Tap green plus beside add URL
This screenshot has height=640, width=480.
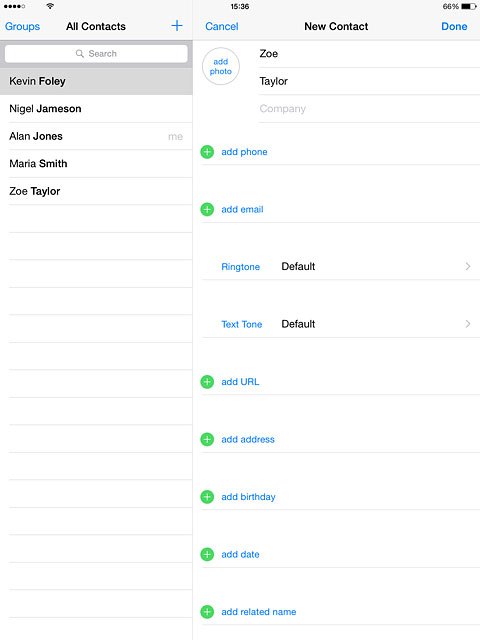[207, 382]
